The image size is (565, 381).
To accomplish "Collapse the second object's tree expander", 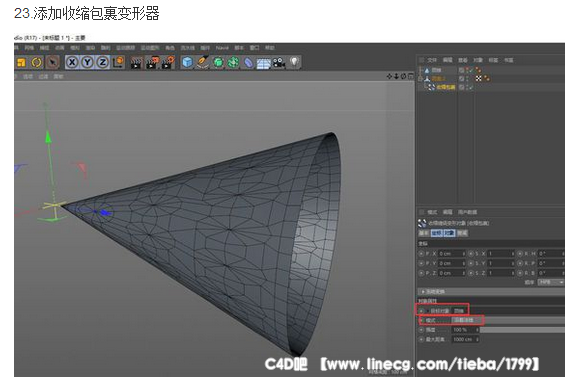I will click(420, 79).
